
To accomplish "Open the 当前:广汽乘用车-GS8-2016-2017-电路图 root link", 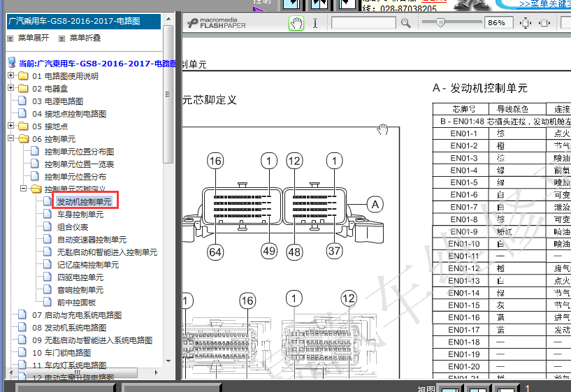I will click(97, 64).
